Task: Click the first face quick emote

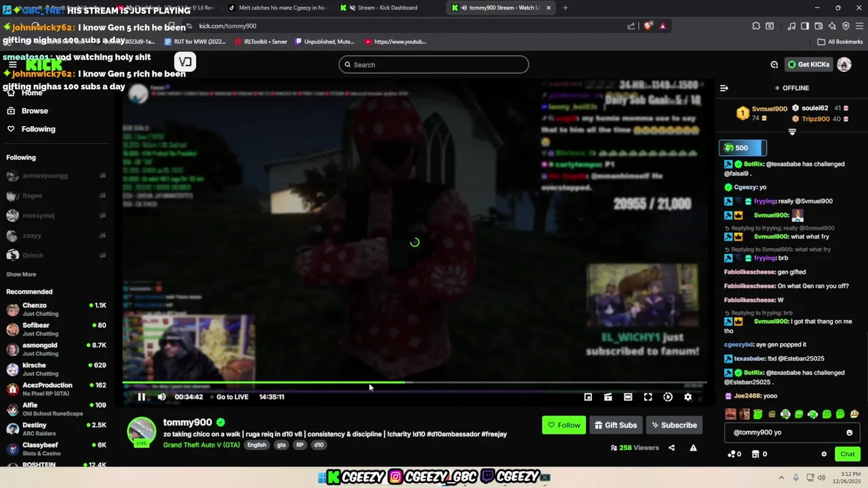Action: click(x=730, y=414)
